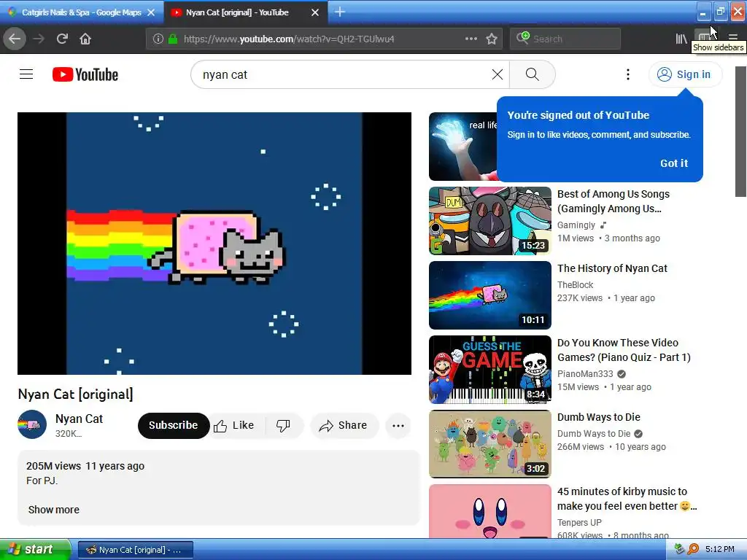Open 45 minutes of kirby music title

[627, 499]
